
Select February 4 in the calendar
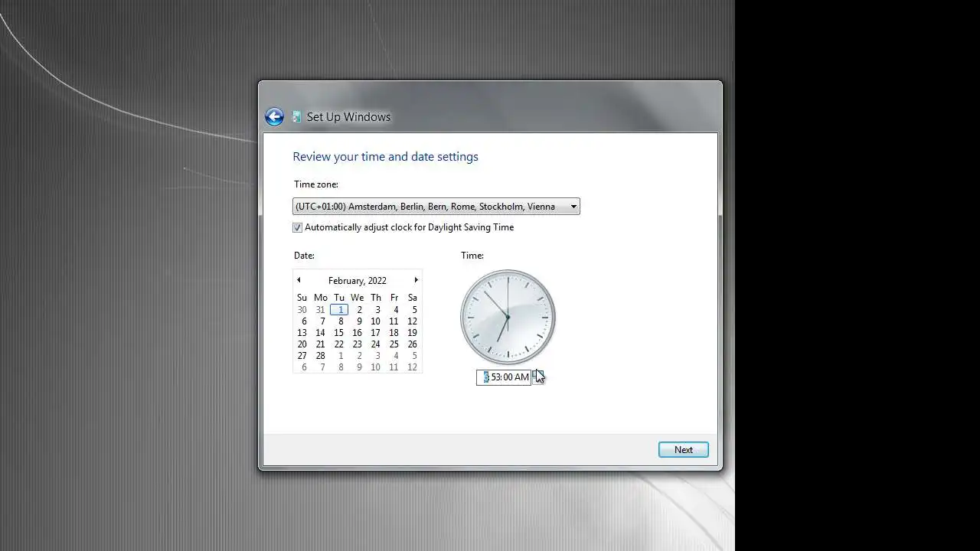point(394,310)
